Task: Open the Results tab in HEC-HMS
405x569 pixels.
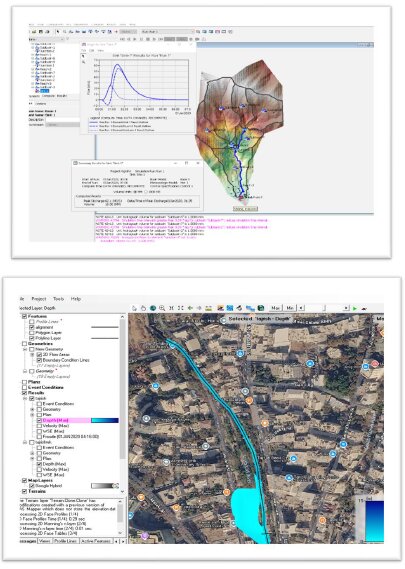Action: [x=62, y=96]
